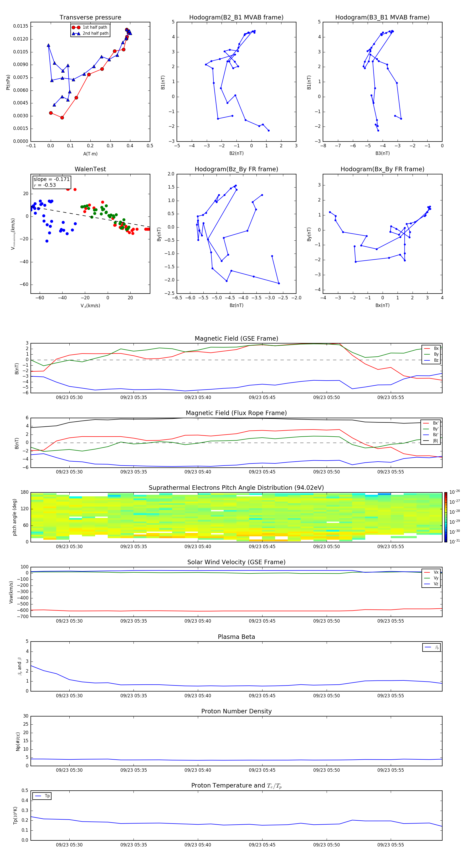Click "09/23 05:40" tick under Plasma Beta plot

[198, 696]
